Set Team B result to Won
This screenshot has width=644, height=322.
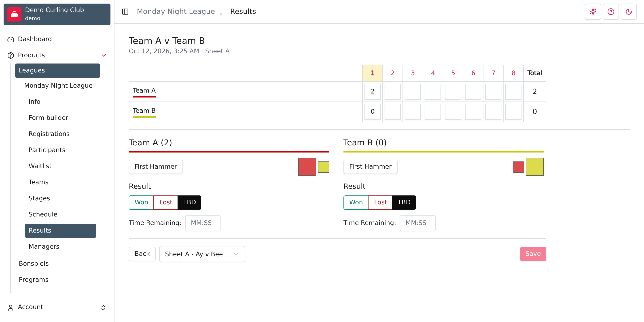click(x=356, y=203)
